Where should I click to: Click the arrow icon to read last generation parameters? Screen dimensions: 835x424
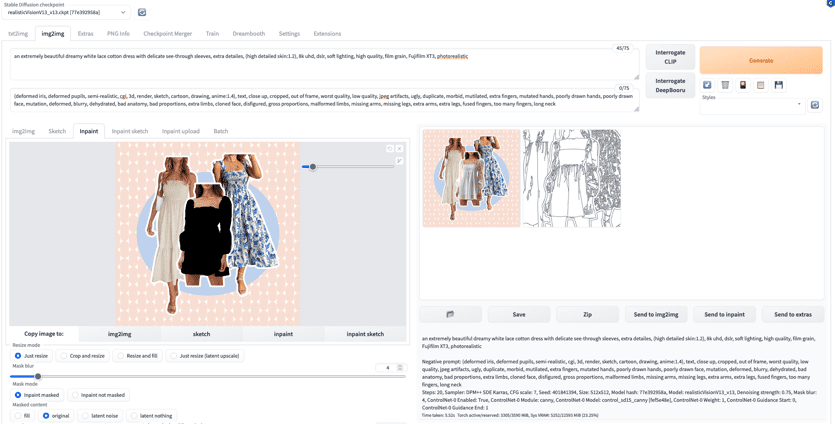(707, 85)
